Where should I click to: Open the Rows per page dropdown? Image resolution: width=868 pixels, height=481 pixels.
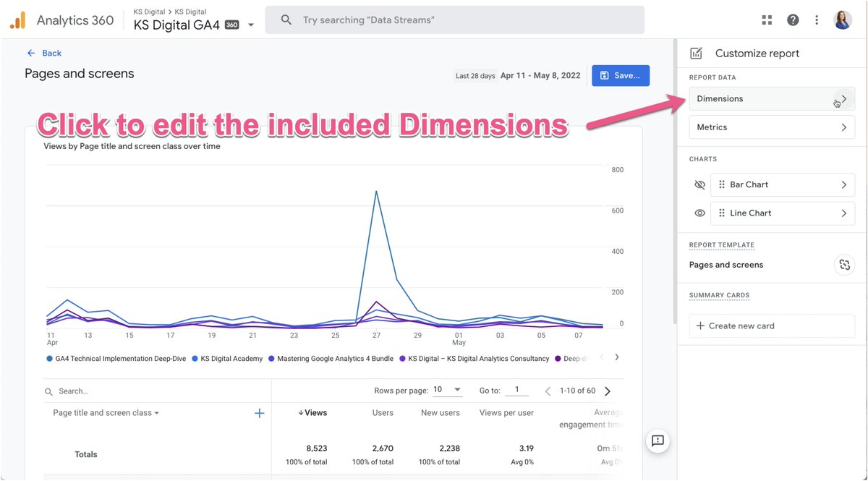pos(447,391)
